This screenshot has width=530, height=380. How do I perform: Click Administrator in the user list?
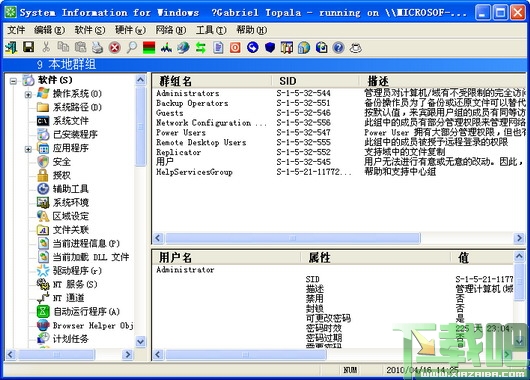pos(185,270)
